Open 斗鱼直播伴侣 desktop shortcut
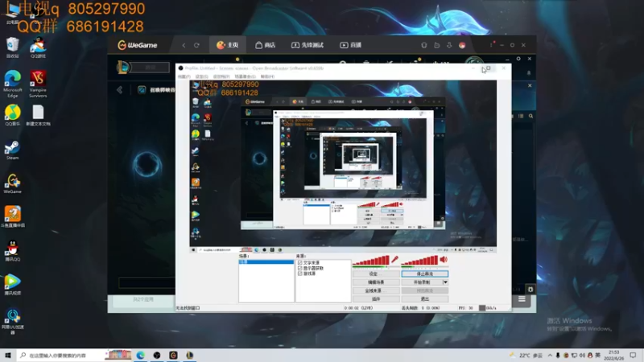Viewport: 644px width, 362px height. [13, 216]
